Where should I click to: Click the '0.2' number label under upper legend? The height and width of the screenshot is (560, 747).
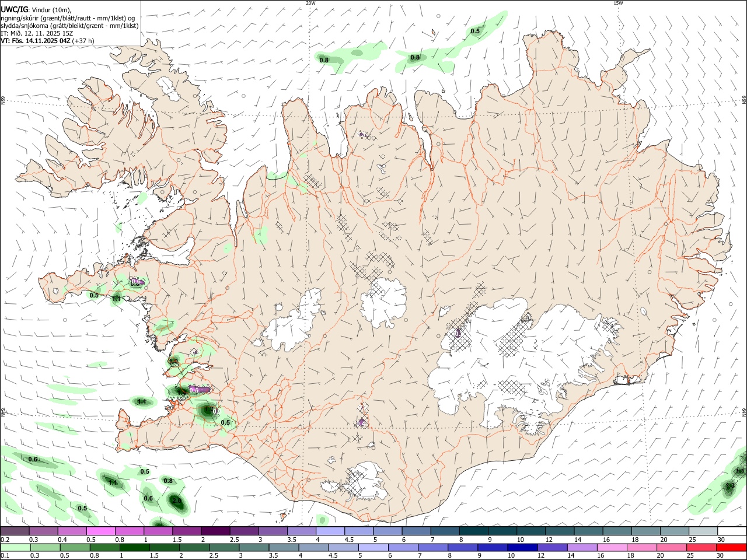point(5,540)
